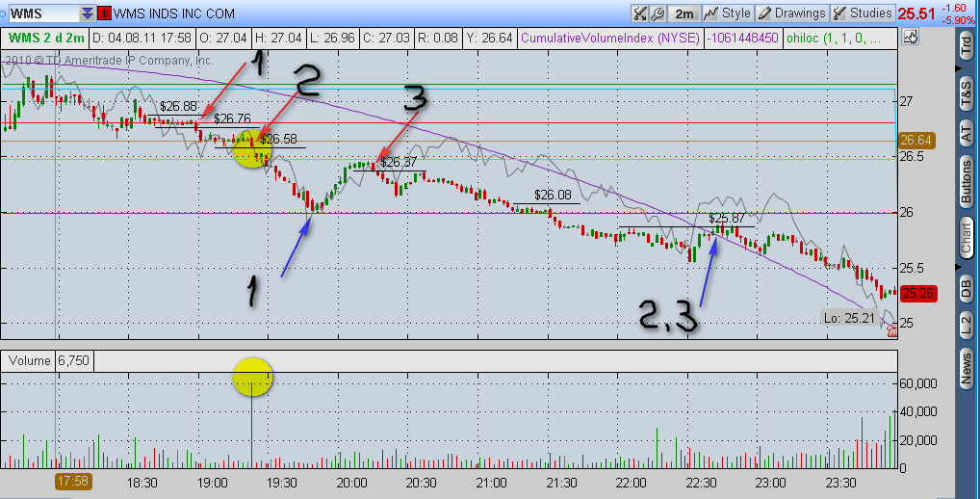Expand the WMS symbol dropdown arrows

coord(88,13)
